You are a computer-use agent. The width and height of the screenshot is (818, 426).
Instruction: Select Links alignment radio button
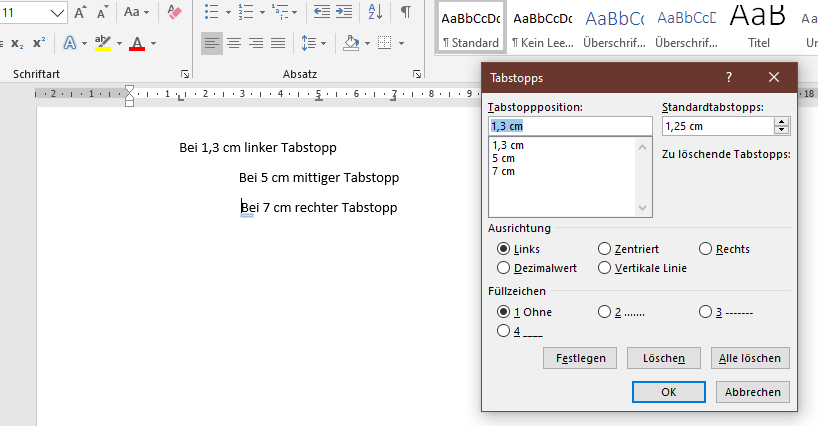click(503, 249)
